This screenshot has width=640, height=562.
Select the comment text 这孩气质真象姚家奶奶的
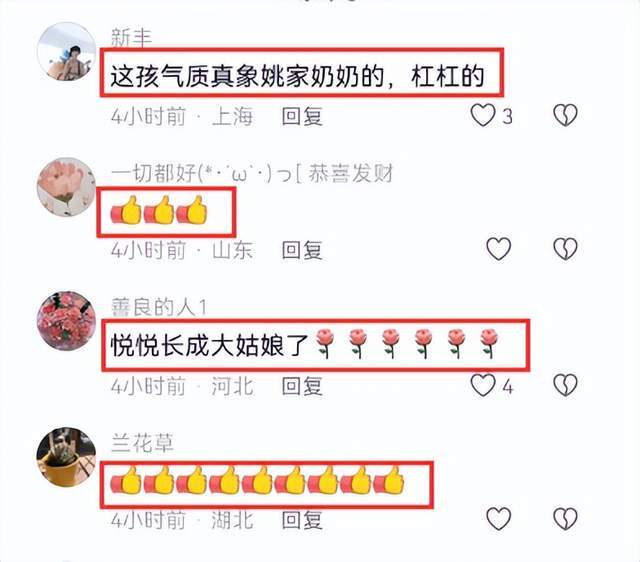247,76
